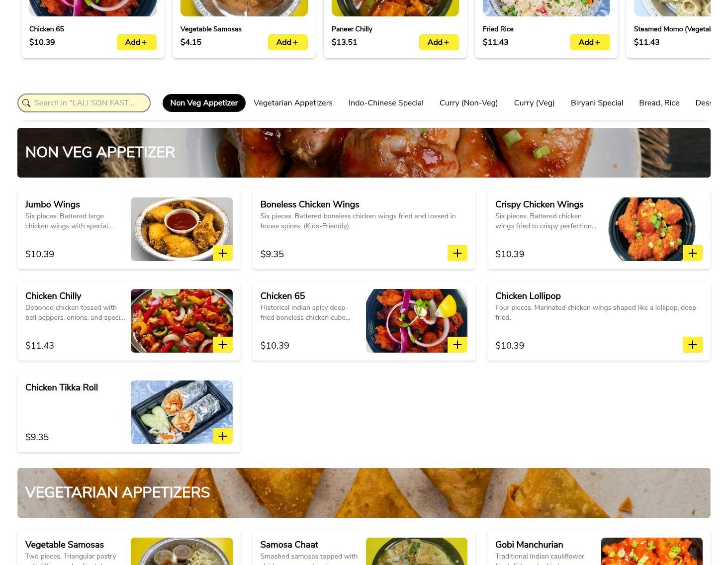Add Boneless Chicken Wings using plus icon
Image resolution: width=728 pixels, height=565 pixels.
[x=457, y=253]
